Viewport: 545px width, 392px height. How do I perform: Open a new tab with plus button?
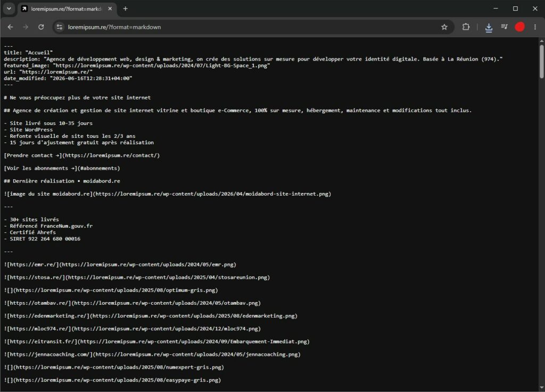(x=126, y=9)
